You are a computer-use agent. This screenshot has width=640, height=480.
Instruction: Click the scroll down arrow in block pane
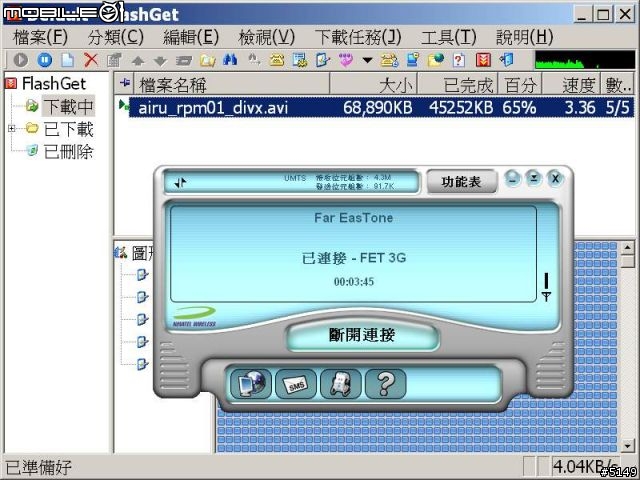coord(627,446)
